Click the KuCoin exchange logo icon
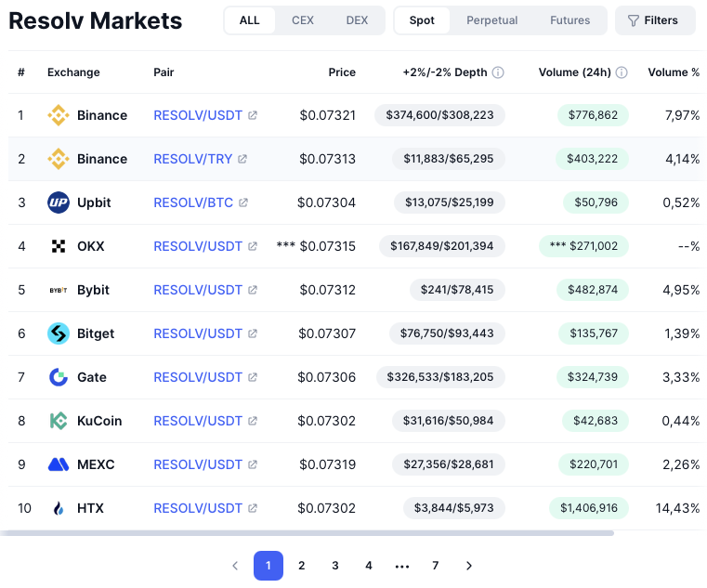Screen dimensions: 707x588 59,421
